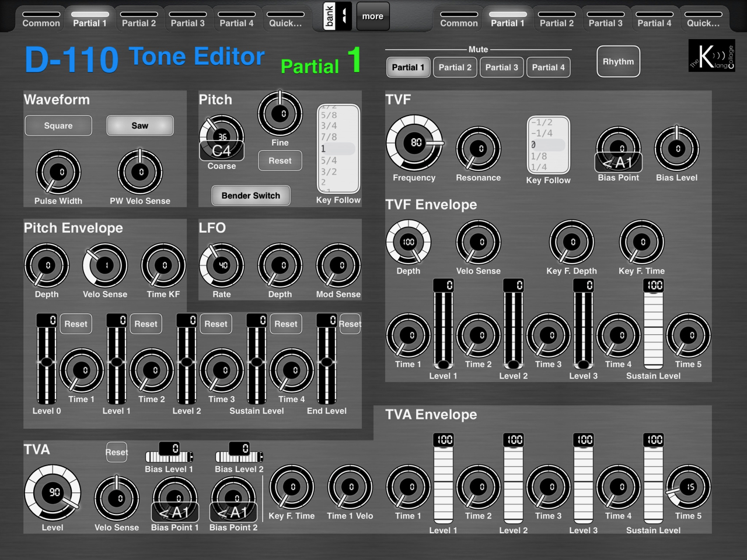Viewport: 747px width, 560px height.
Task: Toggle mute for Partial 3
Action: tap(502, 67)
